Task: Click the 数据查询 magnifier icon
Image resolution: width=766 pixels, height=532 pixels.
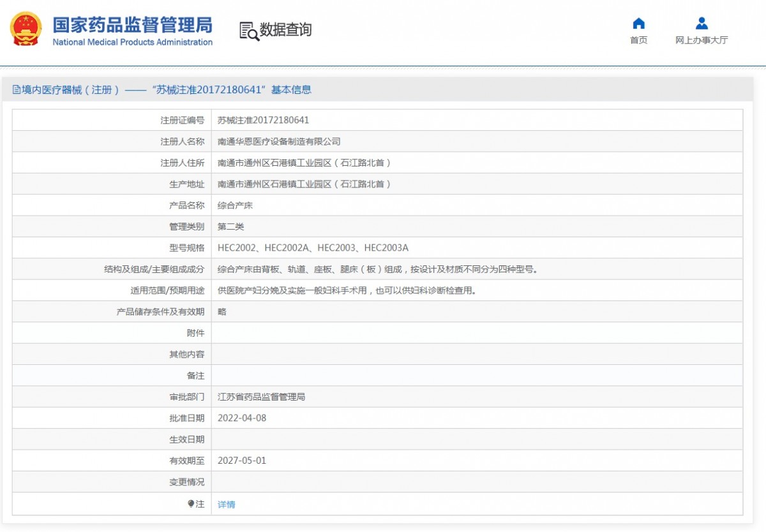Action: click(x=249, y=31)
